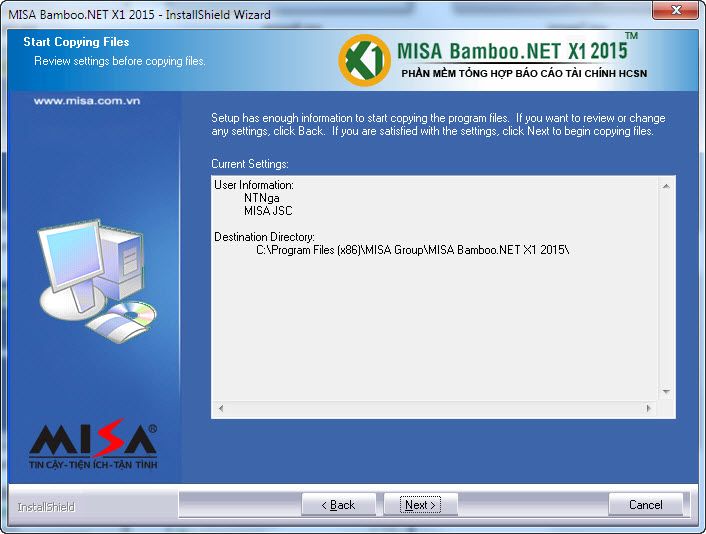Click the Next button to begin copying
Viewport: 706px width, 534px height.
[x=420, y=505]
